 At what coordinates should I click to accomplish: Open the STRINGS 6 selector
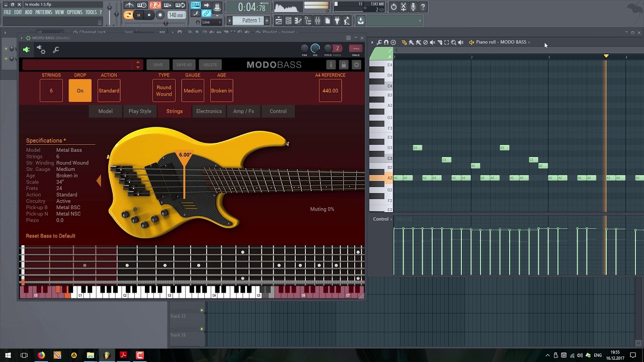click(51, 90)
